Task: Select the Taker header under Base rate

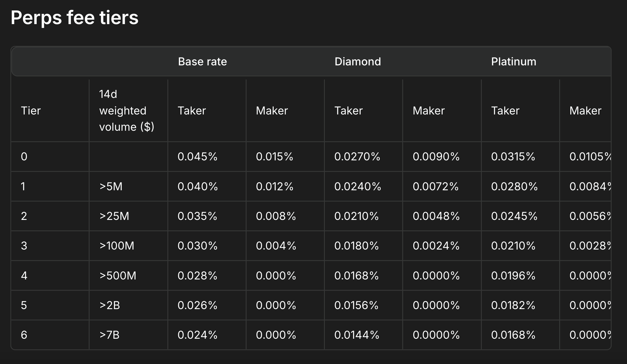Action: [192, 111]
